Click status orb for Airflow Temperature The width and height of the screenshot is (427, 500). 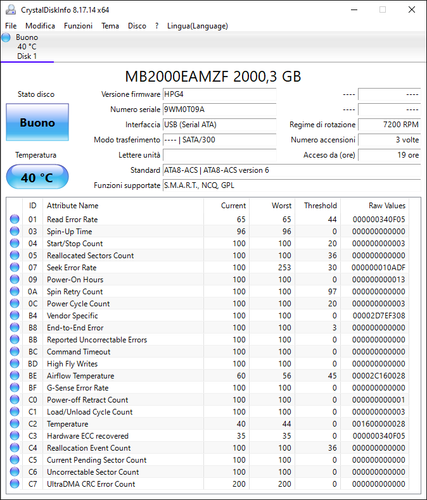(14, 376)
